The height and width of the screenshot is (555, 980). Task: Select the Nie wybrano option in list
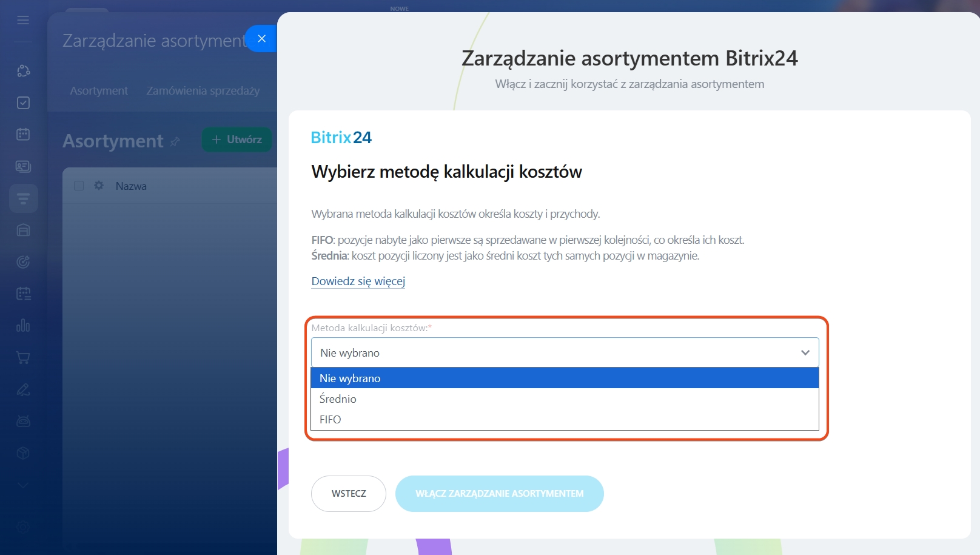point(565,378)
